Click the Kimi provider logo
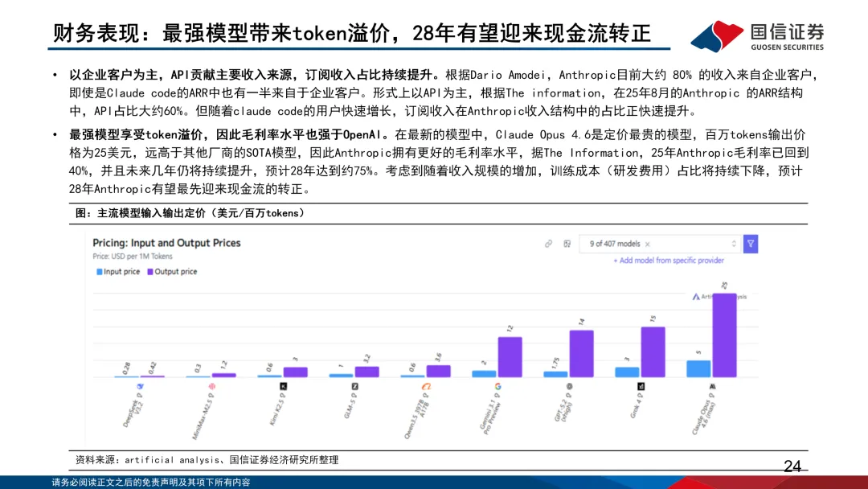The height and width of the screenshot is (489, 868). [x=284, y=386]
